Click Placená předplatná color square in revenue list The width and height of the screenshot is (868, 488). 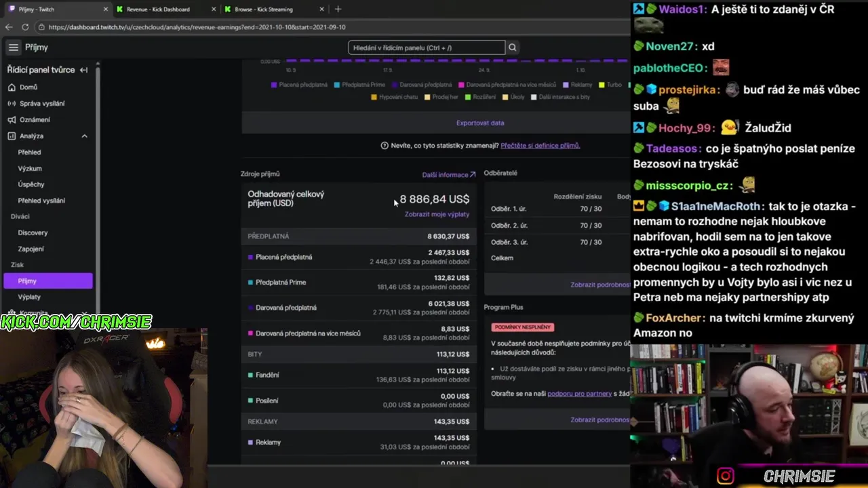250,258
